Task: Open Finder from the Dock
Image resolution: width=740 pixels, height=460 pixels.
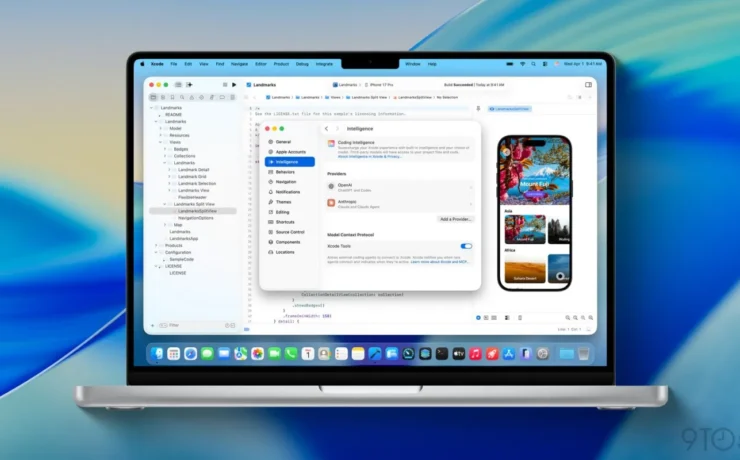Action: pos(157,353)
